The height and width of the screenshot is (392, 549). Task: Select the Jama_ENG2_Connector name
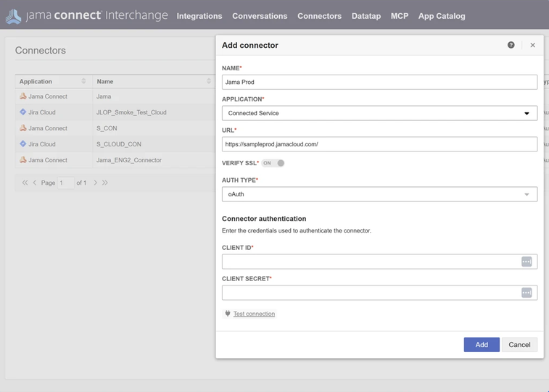129,160
